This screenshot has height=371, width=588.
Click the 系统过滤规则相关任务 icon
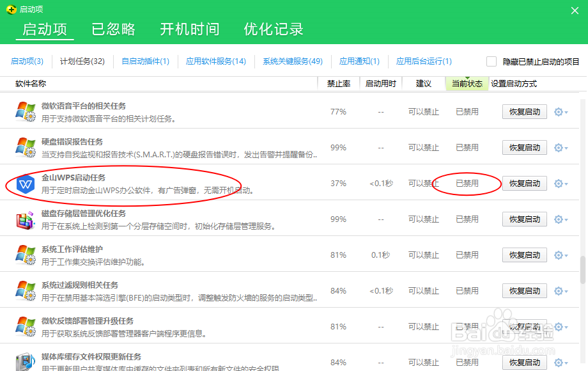(26, 290)
